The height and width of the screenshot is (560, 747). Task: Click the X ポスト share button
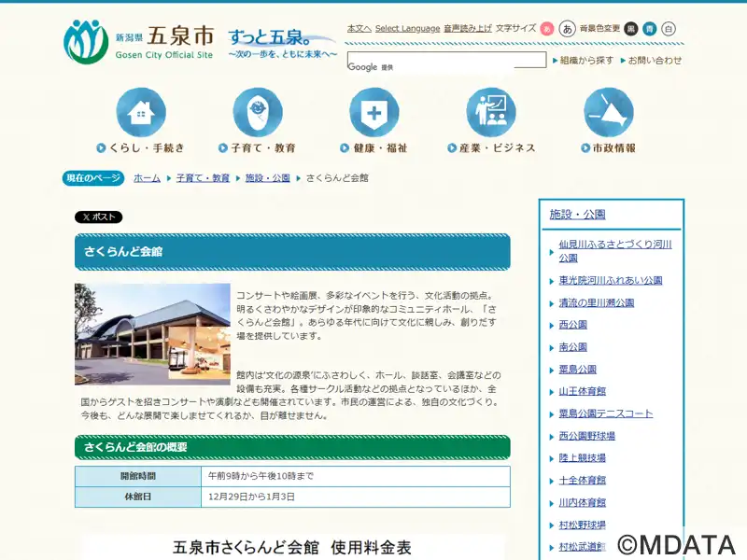coord(99,217)
